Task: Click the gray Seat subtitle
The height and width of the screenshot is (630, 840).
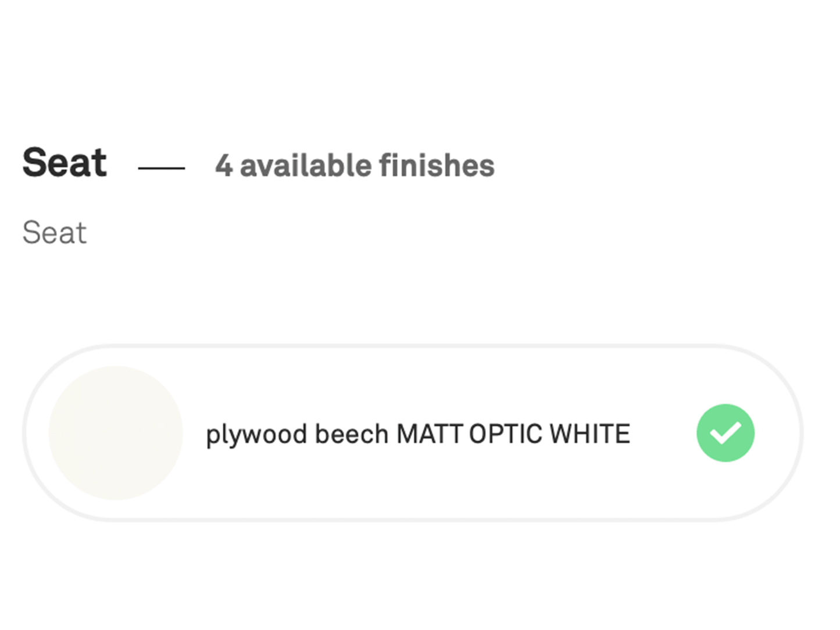Action: coord(55,233)
